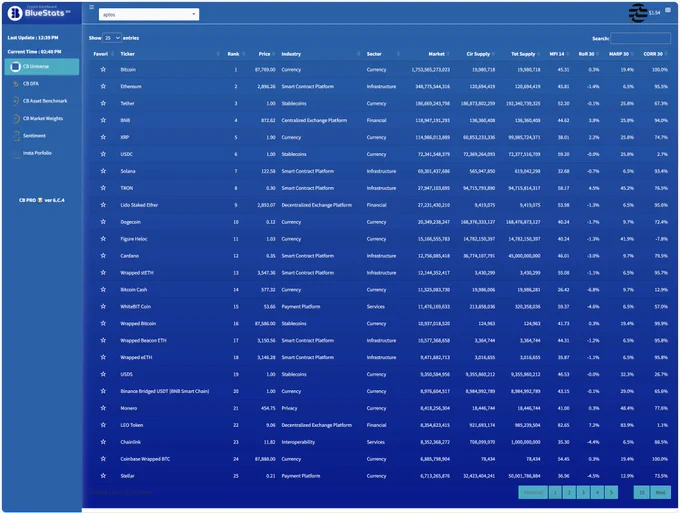680x513 pixels.
Task: Click the star next to LEO Token
Action: click(103, 425)
